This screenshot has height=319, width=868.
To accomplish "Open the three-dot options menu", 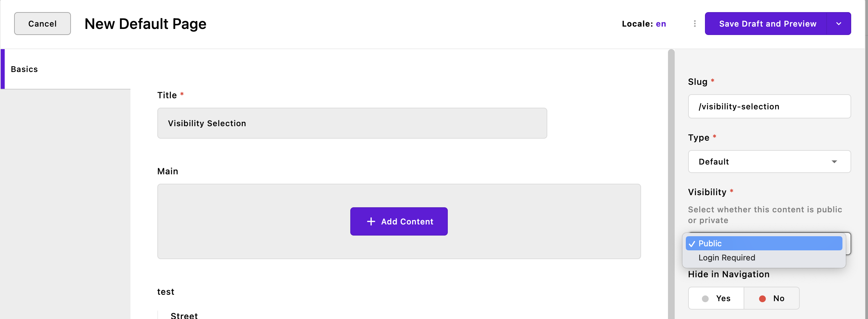I will click(x=694, y=24).
